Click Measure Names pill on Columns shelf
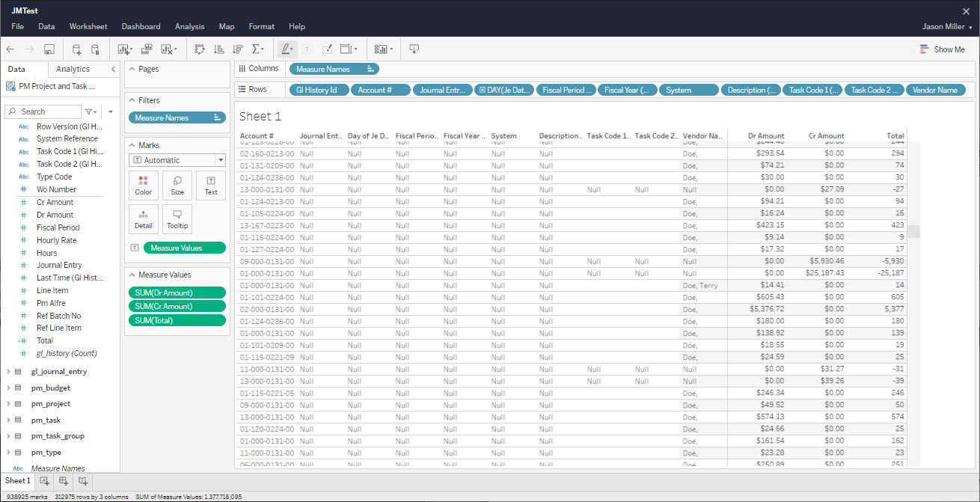980x502 pixels. tap(334, 69)
